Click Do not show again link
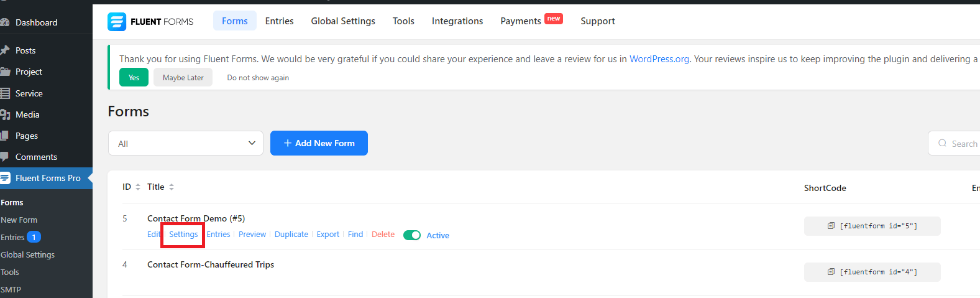The height and width of the screenshot is (298, 980). 258,78
